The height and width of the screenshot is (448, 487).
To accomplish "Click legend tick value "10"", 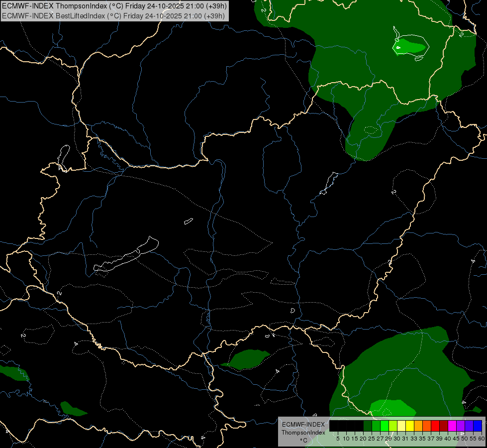I will (346, 439).
